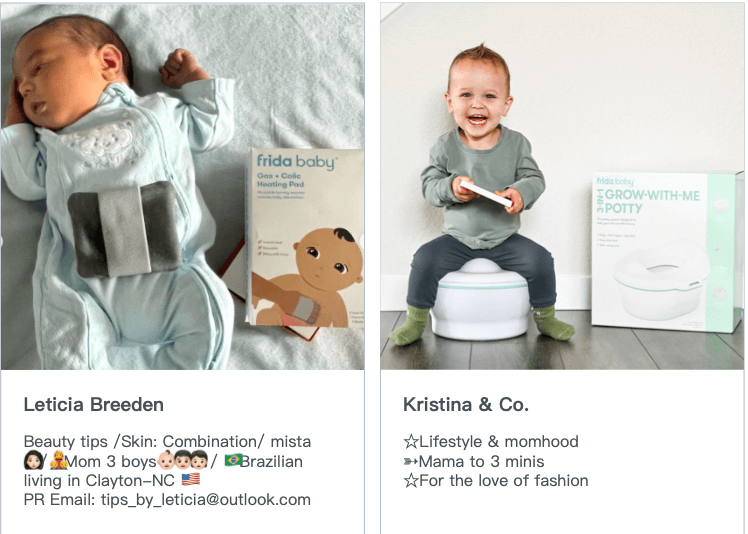Click the PR email tips_by_leticia@outlook.com
748x534 pixels.
[x=206, y=500]
